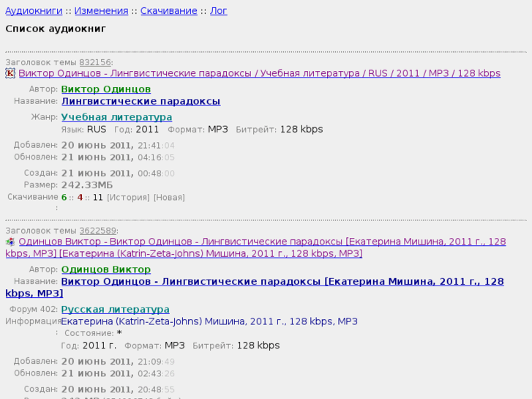Click created date '21 июнь 2011, 00:48'
Viewport: 532px width, 399px height.
(118, 174)
